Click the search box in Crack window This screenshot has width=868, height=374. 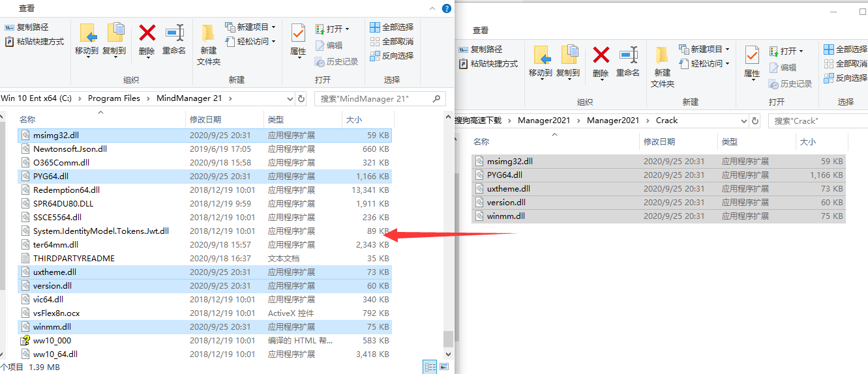point(818,121)
